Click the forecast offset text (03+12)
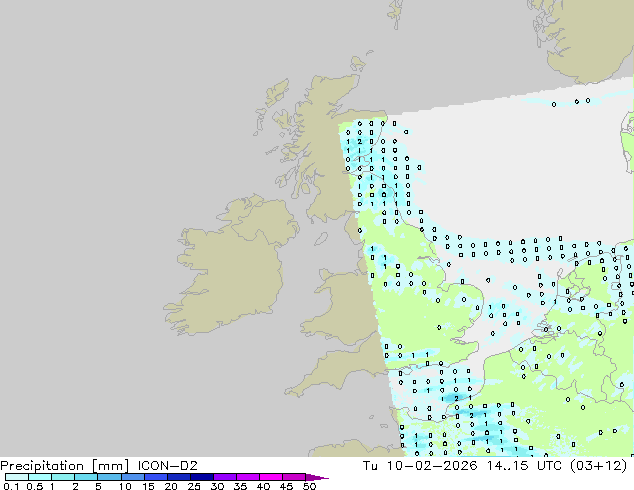Screen dimensions: 634x490 pos(598,465)
